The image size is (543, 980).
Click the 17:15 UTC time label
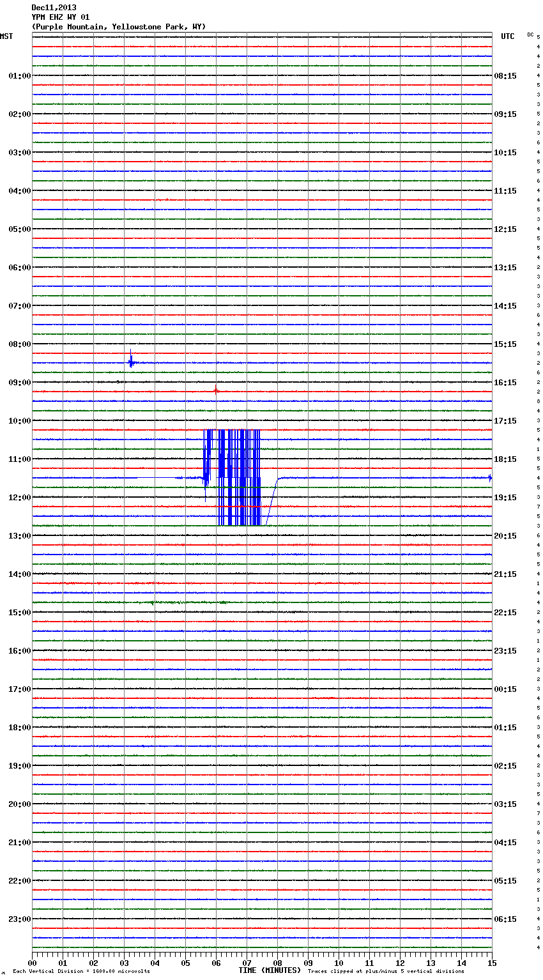pos(505,421)
